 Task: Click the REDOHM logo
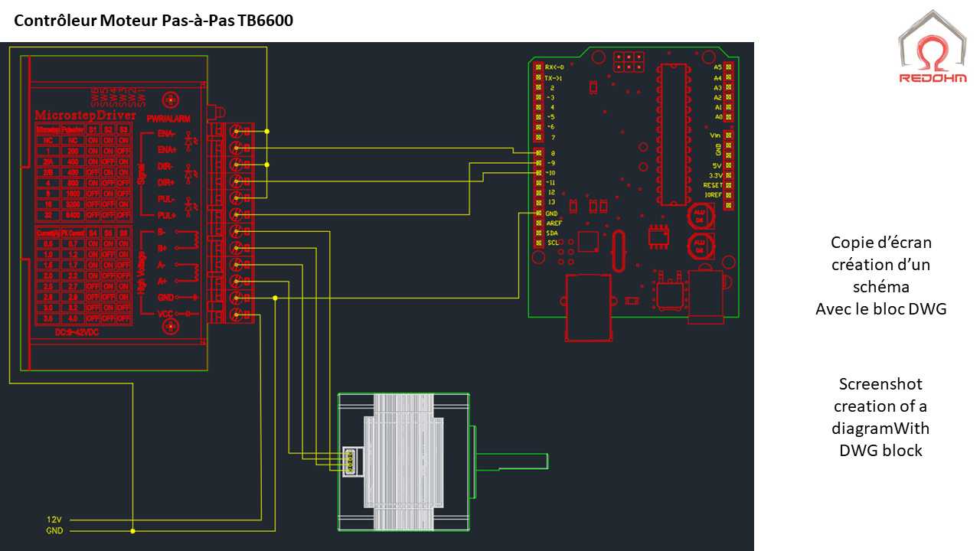(933, 46)
